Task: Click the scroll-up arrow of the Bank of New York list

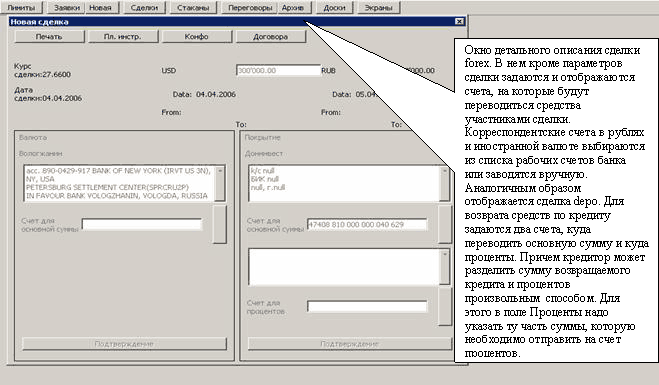Action: point(220,171)
